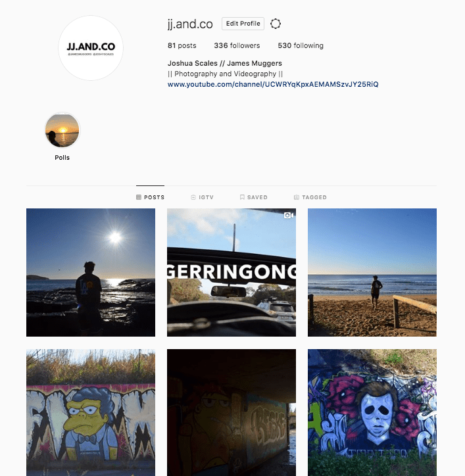465x476 pixels.
Task: Click the Saved bookmark icon
Action: point(242,197)
